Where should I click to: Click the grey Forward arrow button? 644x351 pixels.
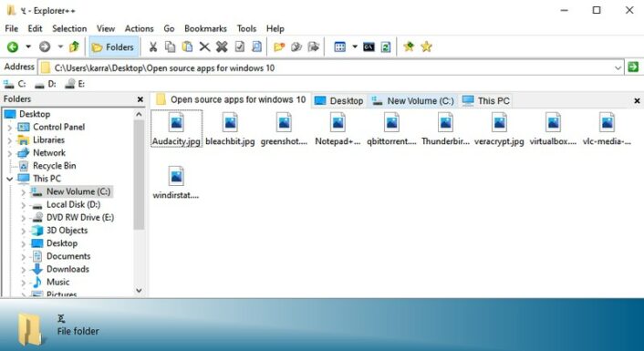point(45,46)
